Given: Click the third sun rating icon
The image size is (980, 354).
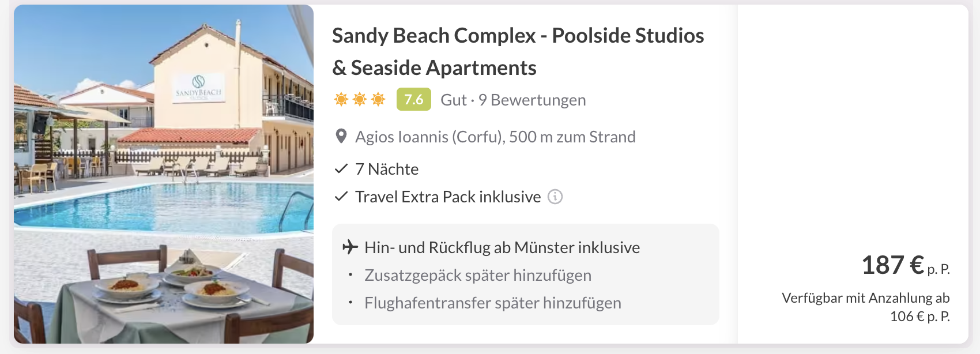Looking at the screenshot, I should click(x=378, y=100).
